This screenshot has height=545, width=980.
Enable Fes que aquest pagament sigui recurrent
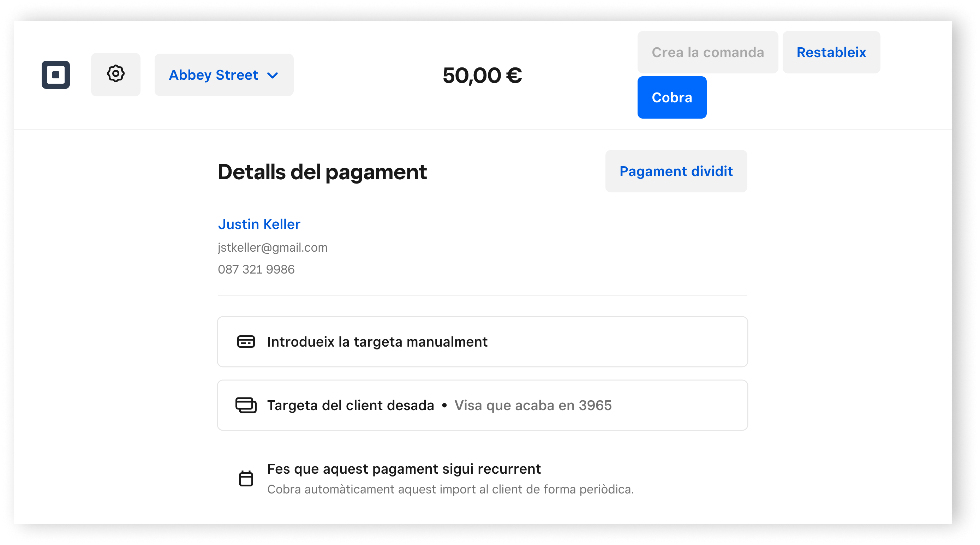pyautogui.click(x=404, y=469)
